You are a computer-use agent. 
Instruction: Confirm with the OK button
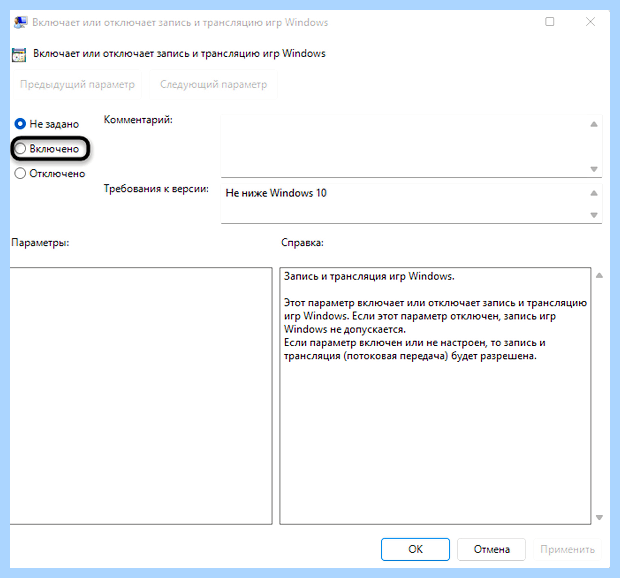[x=415, y=549]
